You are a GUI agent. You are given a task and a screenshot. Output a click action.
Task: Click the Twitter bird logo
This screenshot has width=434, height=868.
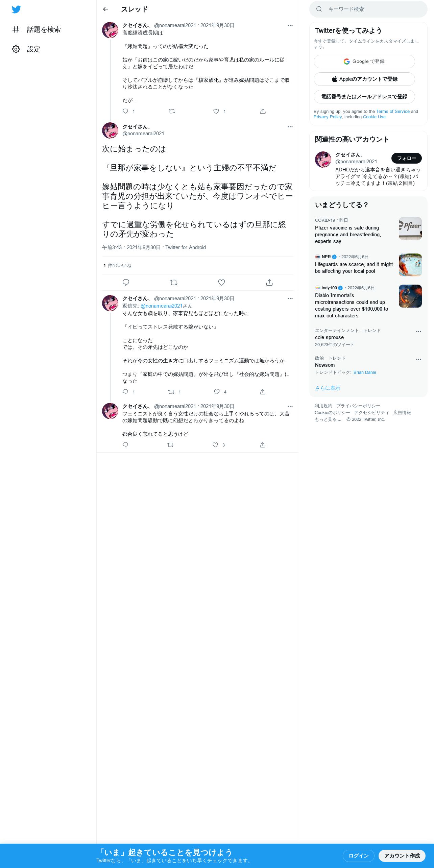point(16,9)
